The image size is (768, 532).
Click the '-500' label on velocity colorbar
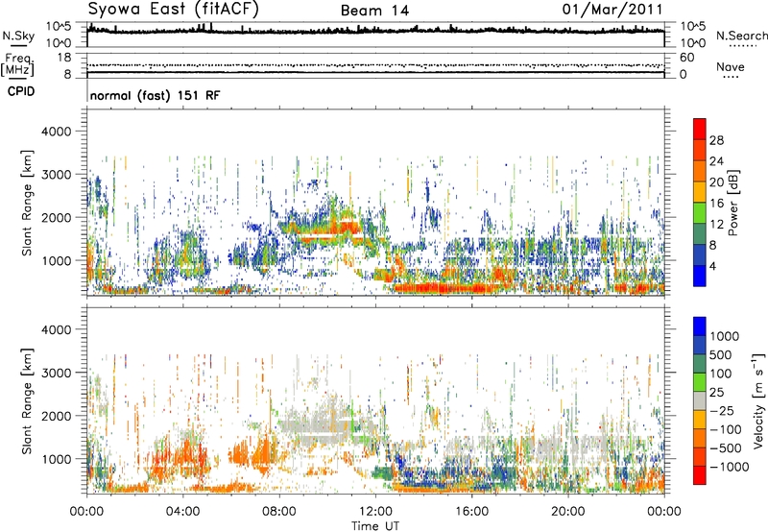pos(726,448)
